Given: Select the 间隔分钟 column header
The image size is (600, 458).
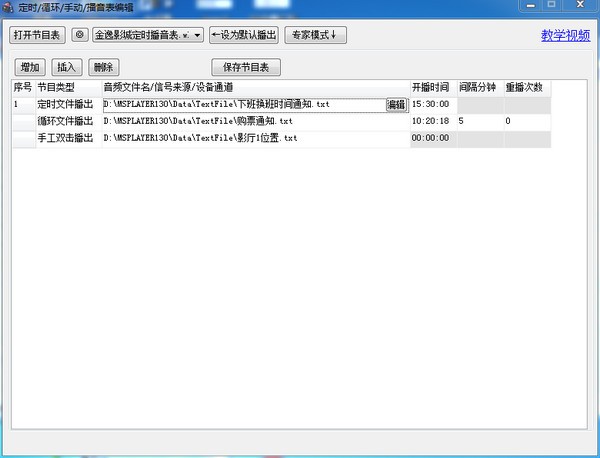Looking at the screenshot, I should (x=481, y=88).
